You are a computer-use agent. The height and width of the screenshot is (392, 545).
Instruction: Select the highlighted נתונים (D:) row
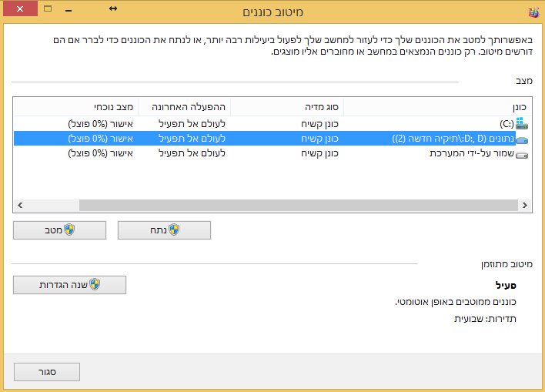(272, 139)
